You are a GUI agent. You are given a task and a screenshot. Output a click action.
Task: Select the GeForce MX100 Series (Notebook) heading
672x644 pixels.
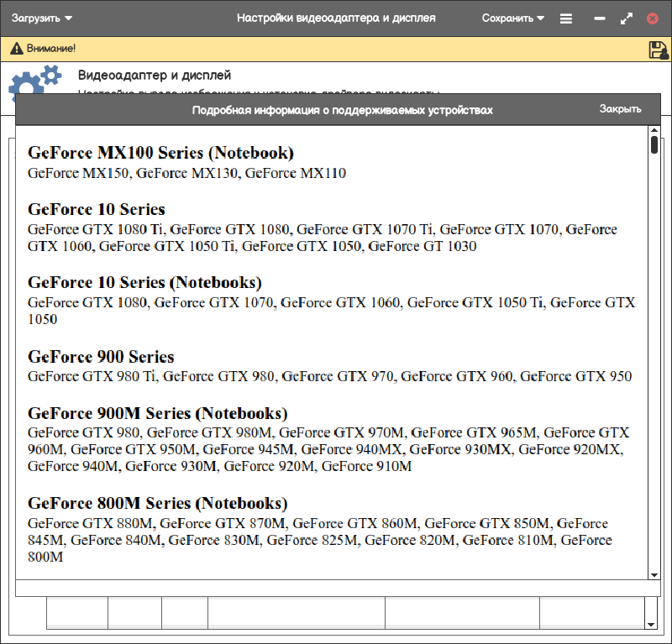pyautogui.click(x=160, y=153)
